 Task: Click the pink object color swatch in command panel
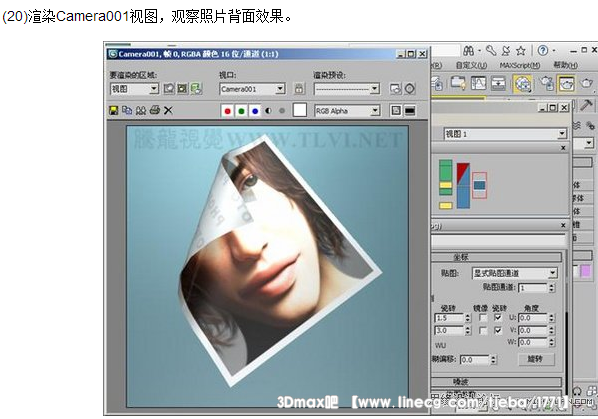[x=585, y=271]
